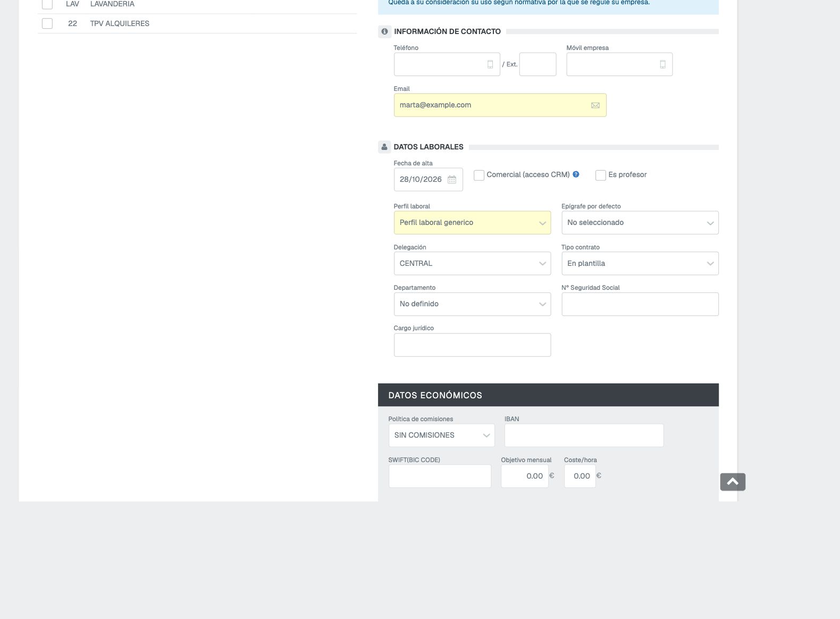
Task: Click the Ext. input field
Action: pos(537,64)
